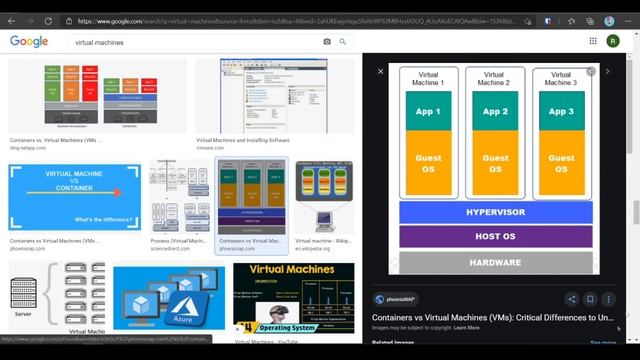640x360 pixels.
Task: Click the magnifier search button
Action: (342, 42)
